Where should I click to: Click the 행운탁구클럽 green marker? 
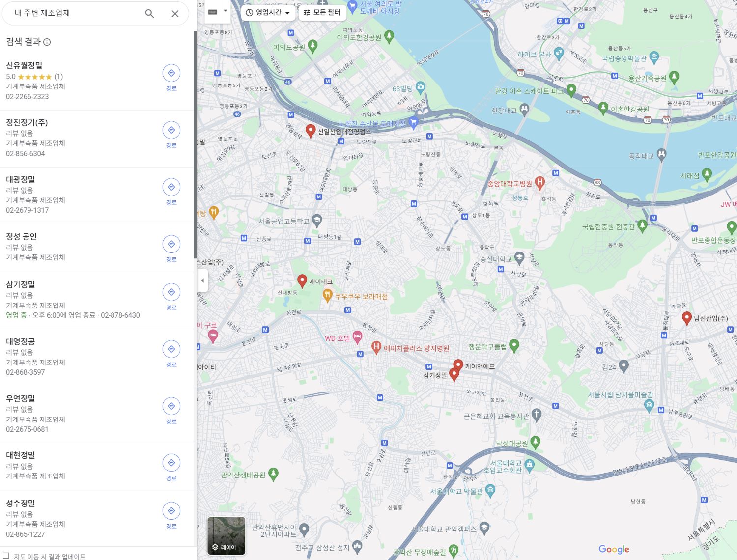pos(514,346)
